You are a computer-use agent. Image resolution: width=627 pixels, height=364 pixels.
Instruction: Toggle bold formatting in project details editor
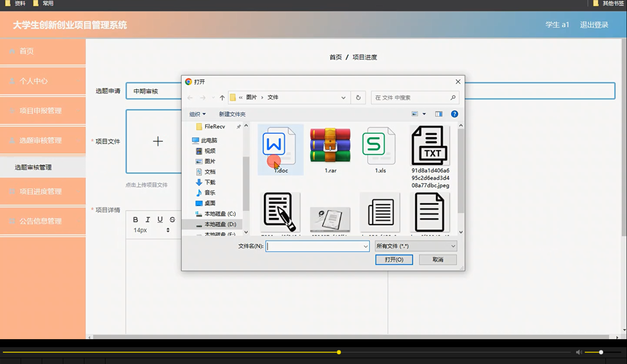click(135, 219)
